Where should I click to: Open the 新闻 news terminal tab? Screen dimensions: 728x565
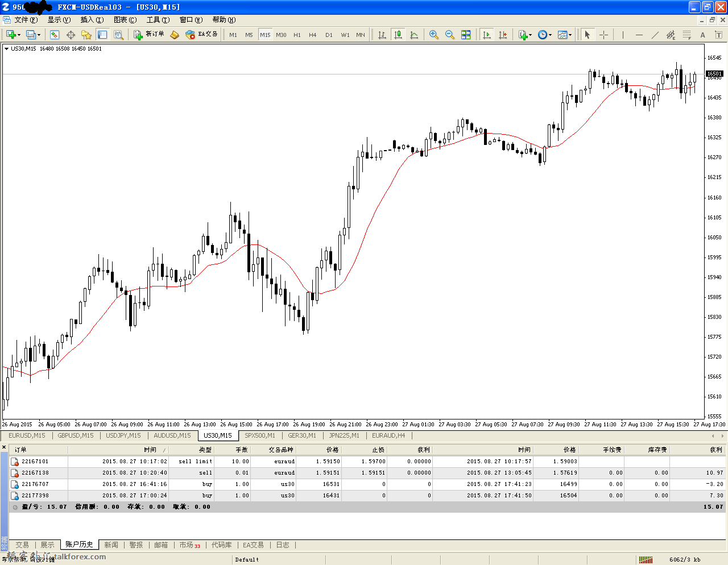(x=111, y=545)
